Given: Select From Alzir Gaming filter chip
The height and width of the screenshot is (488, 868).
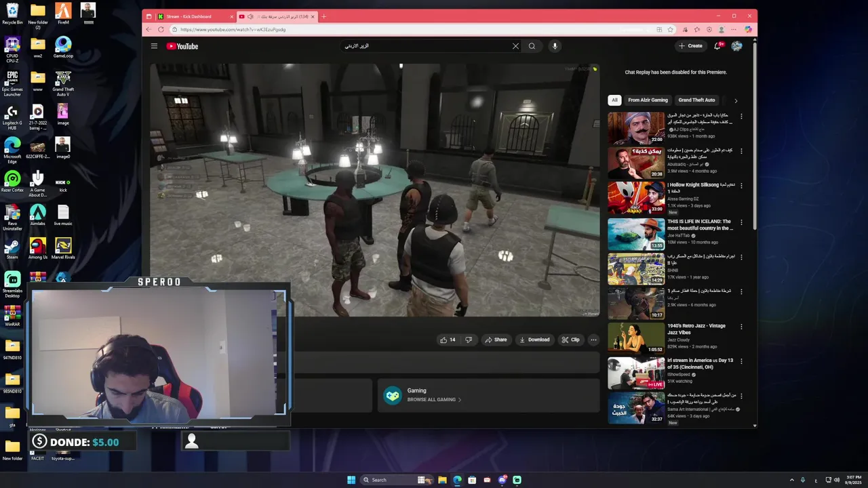Looking at the screenshot, I should [x=648, y=100].
